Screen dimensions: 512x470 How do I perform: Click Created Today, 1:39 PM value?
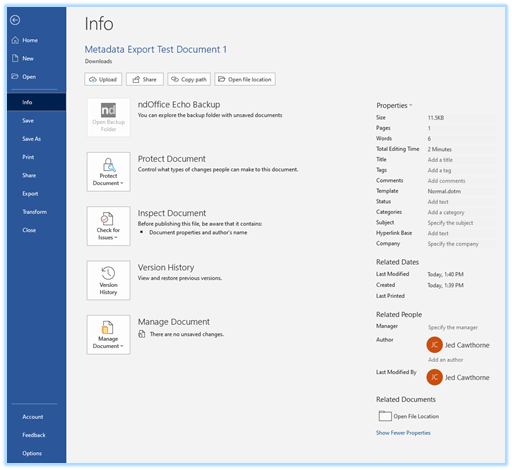point(446,285)
